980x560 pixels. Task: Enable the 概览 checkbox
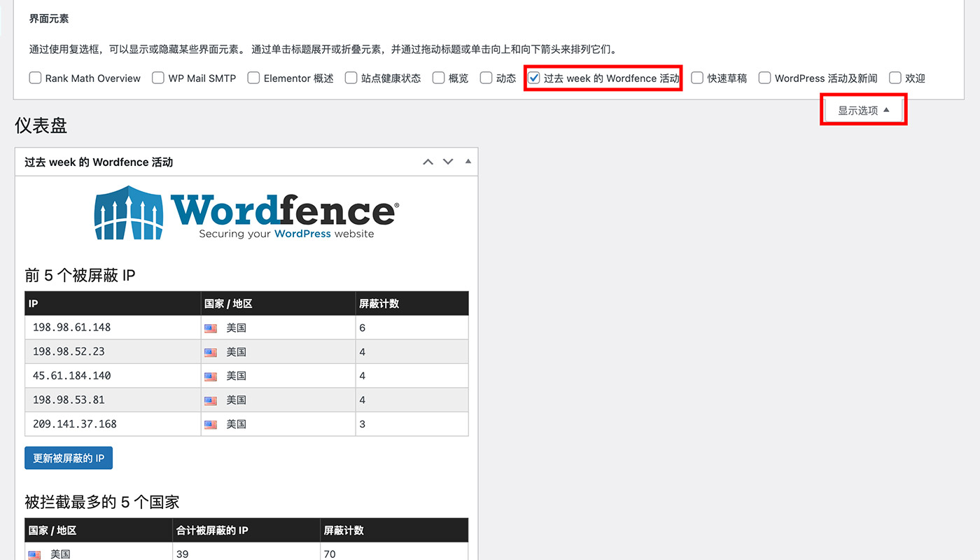[438, 78]
